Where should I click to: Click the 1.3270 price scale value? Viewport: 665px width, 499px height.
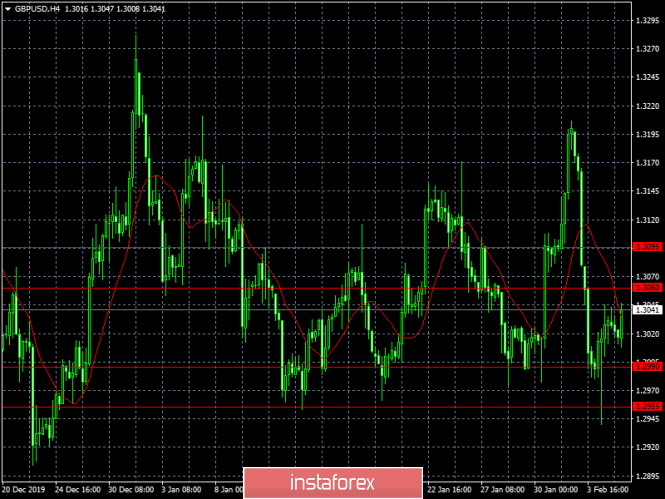pyautogui.click(x=648, y=49)
